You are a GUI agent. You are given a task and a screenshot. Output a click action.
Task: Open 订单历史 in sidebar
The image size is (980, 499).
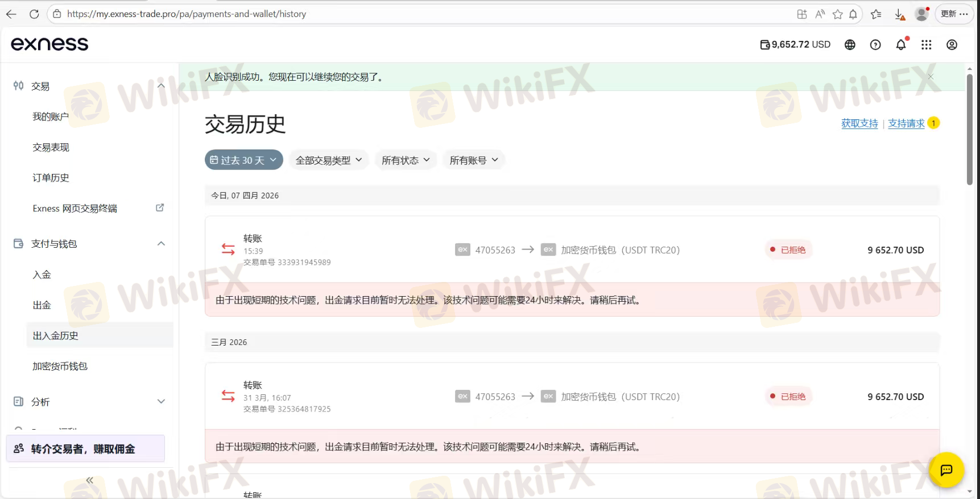(51, 178)
